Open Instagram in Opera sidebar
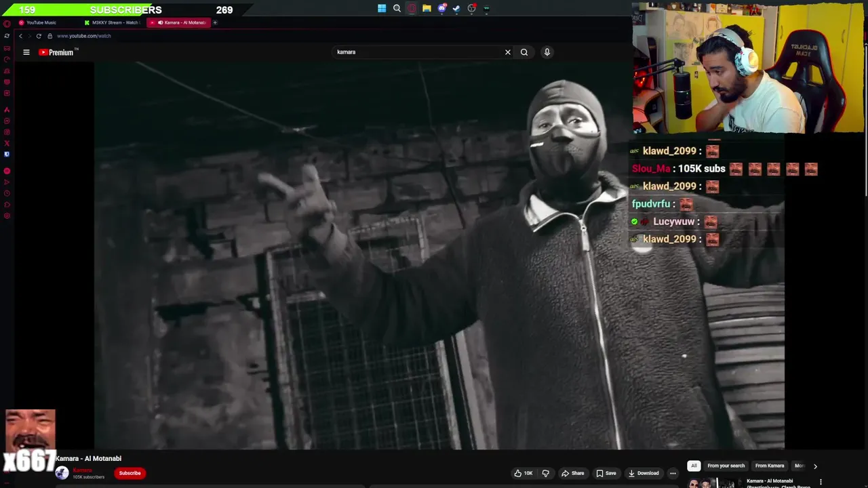868x488 pixels. pyautogui.click(x=7, y=132)
